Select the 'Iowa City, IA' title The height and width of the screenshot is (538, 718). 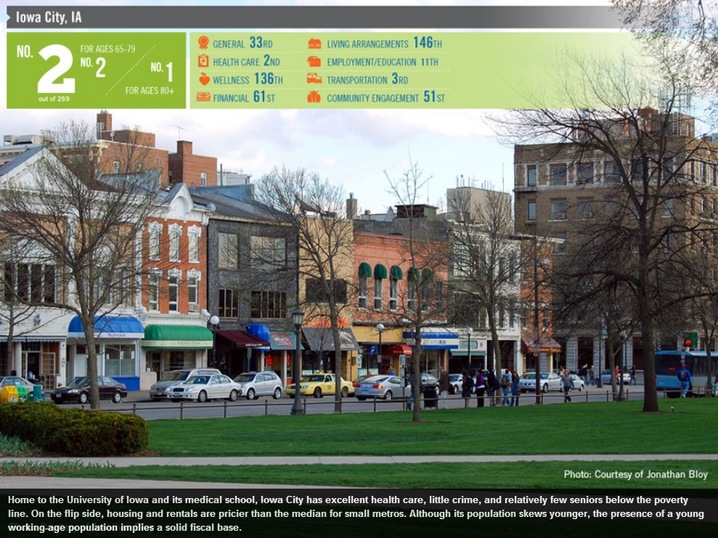point(49,18)
